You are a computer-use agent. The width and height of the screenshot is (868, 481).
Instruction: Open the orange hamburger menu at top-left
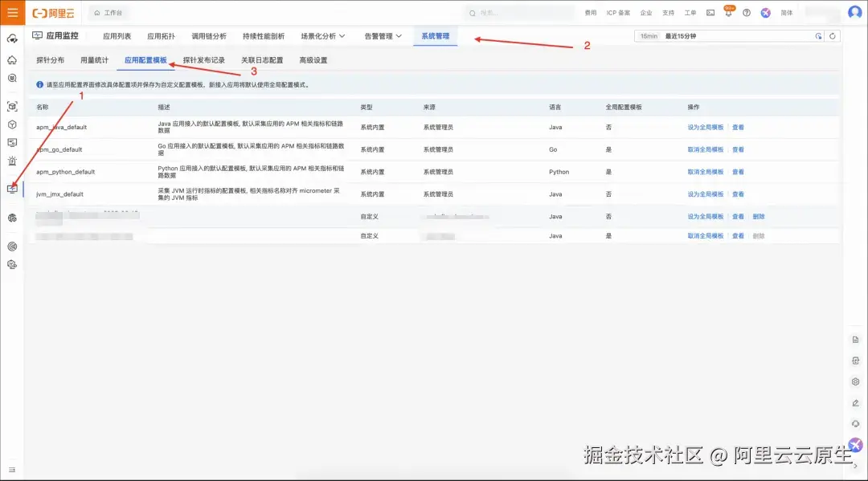click(x=12, y=13)
